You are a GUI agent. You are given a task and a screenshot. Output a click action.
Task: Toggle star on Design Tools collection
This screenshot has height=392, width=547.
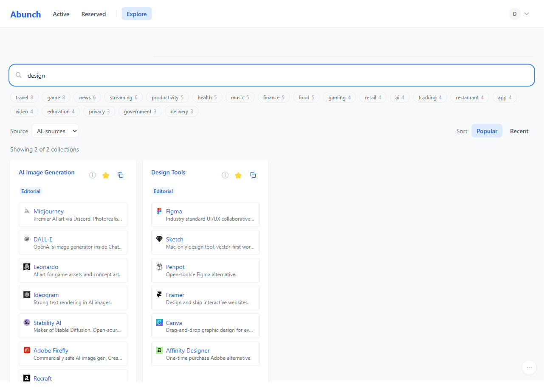pyautogui.click(x=238, y=175)
